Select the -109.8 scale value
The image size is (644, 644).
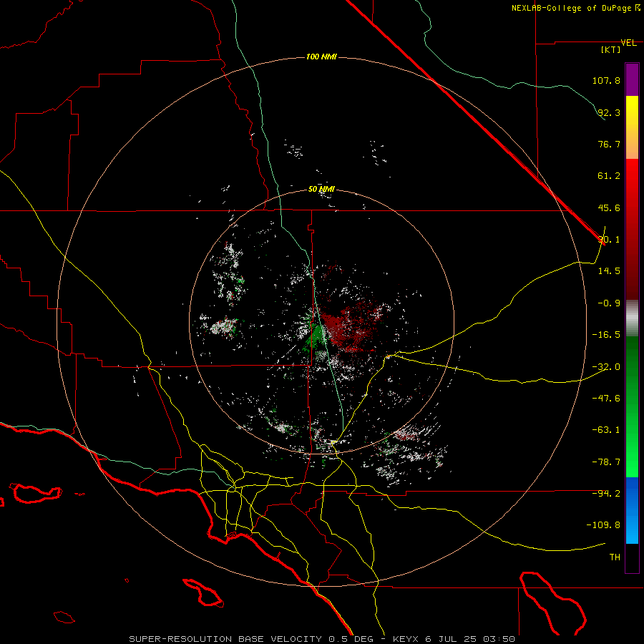(603, 525)
